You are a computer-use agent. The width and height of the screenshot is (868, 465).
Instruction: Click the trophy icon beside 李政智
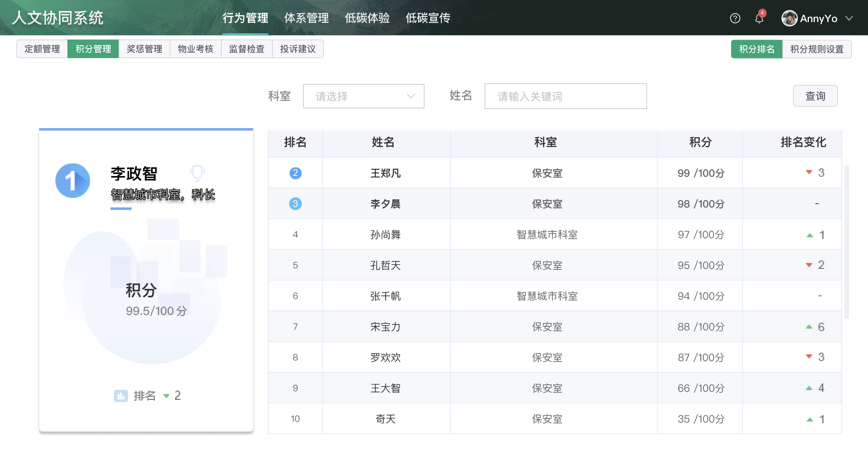pos(197,173)
